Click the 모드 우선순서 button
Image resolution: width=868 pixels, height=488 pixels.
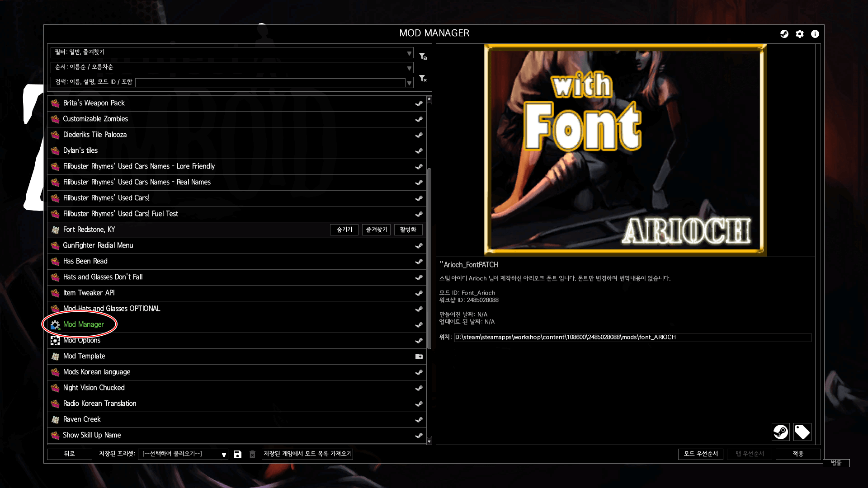(x=700, y=454)
